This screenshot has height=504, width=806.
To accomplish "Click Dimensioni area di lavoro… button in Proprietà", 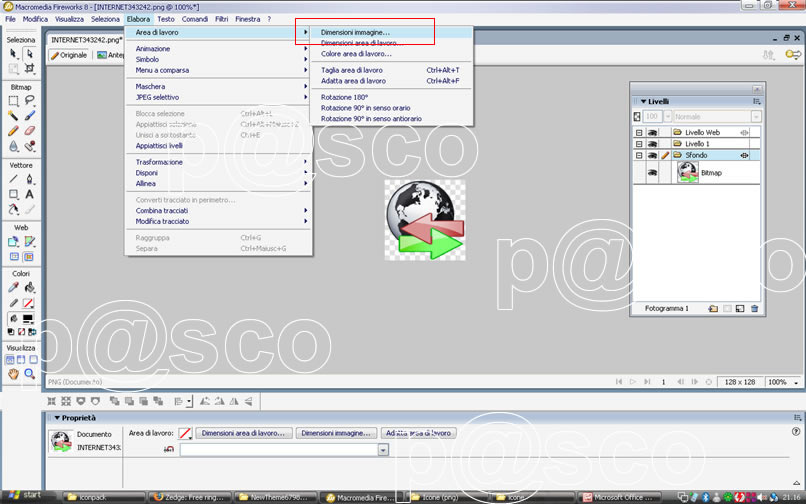I will click(x=243, y=433).
